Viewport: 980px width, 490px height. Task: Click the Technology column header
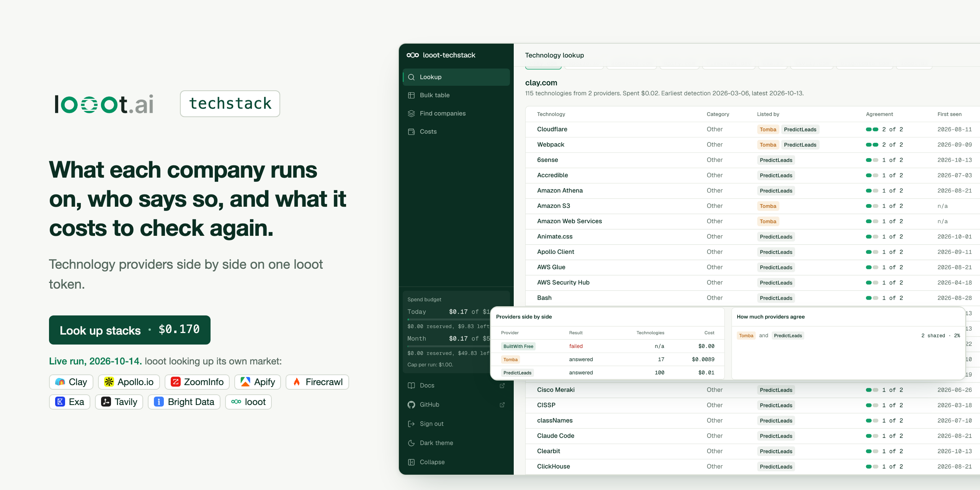[x=551, y=114]
